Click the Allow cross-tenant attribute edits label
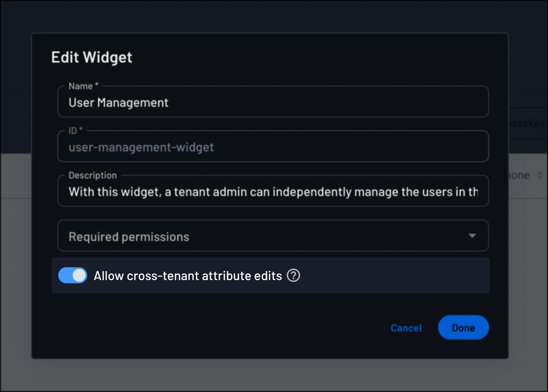Image resolution: width=548 pixels, height=392 pixels. (x=188, y=276)
